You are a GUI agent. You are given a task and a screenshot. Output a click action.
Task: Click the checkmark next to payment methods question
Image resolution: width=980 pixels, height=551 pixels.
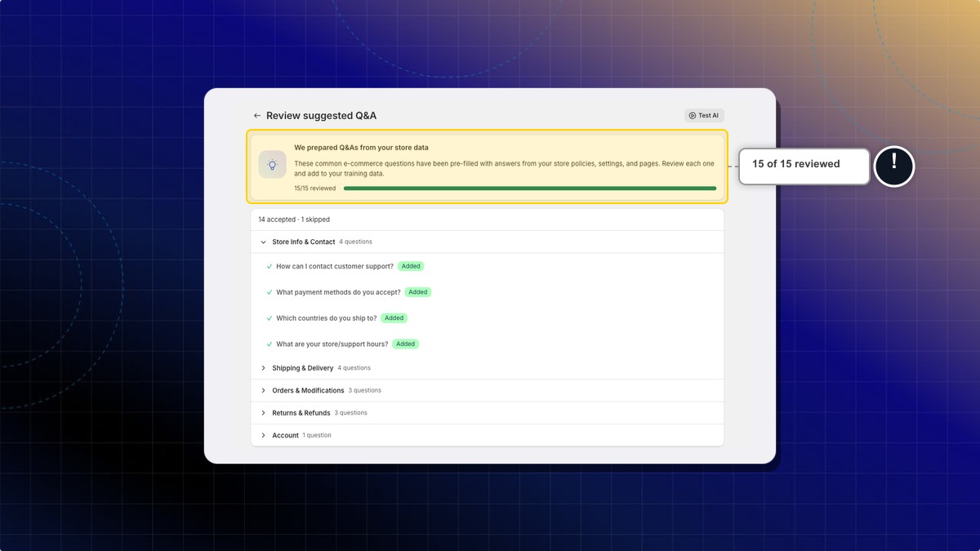pos(269,292)
